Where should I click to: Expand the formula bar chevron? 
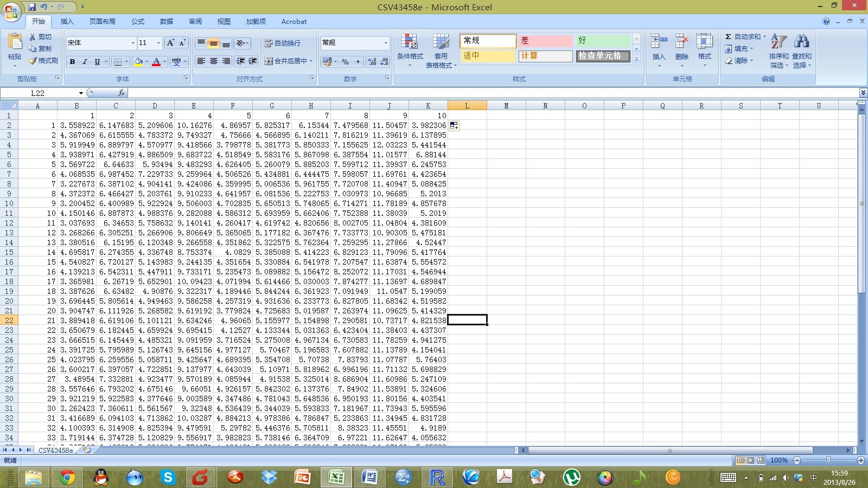863,93
